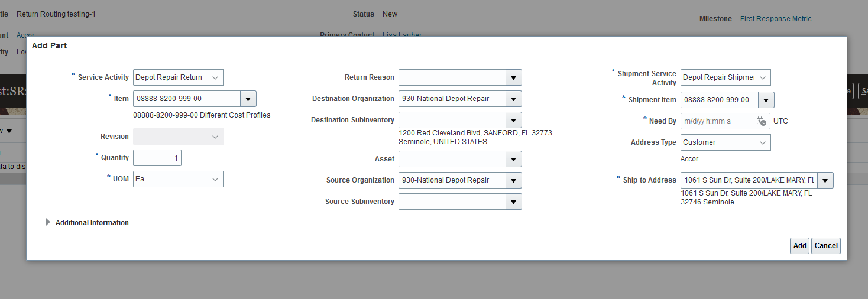This screenshot has width=868, height=299.
Task: Click the 'Add Part' dialog title
Action: (x=49, y=45)
